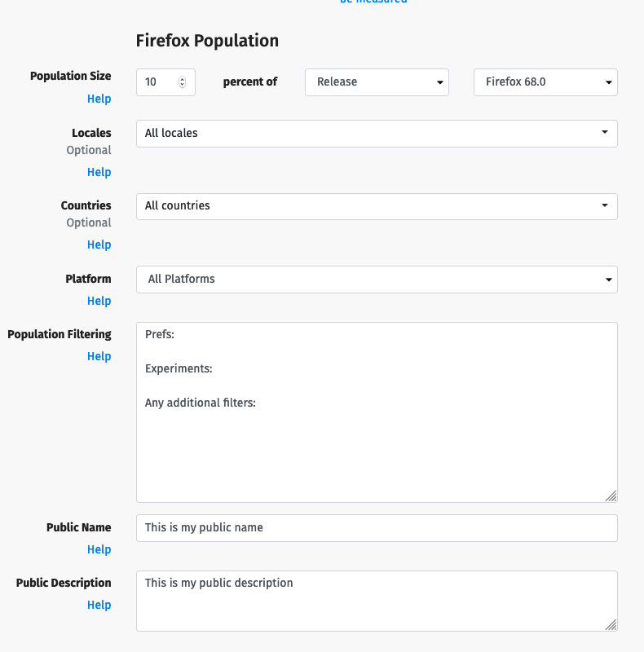The image size is (644, 652).
Task: Click the Public Description textarea resize handle
Action: pyautogui.click(x=611, y=624)
